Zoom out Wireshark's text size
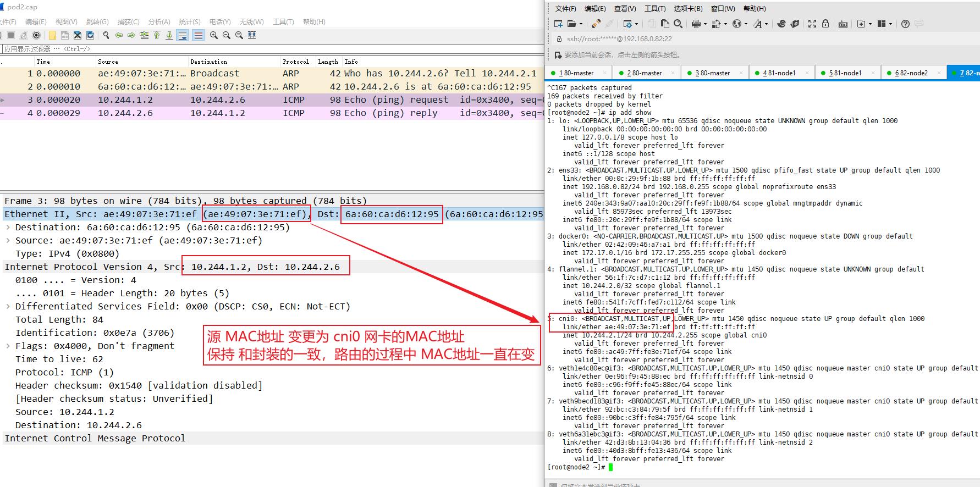Screen dimensions: 980x487 [227, 35]
